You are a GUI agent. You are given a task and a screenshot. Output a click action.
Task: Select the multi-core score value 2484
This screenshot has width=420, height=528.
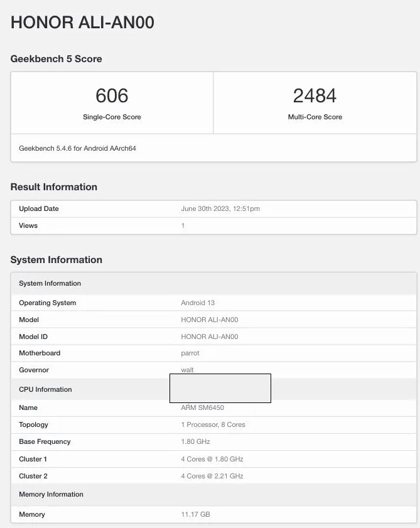coord(315,95)
